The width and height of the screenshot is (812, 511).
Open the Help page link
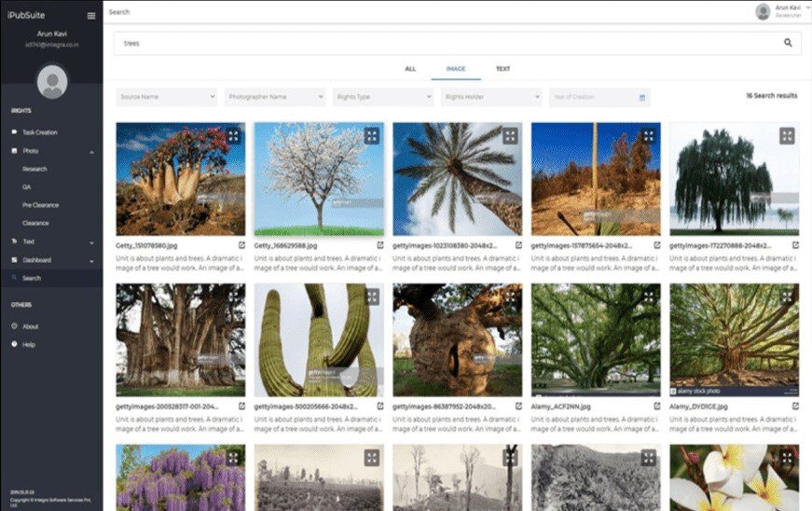tap(29, 345)
